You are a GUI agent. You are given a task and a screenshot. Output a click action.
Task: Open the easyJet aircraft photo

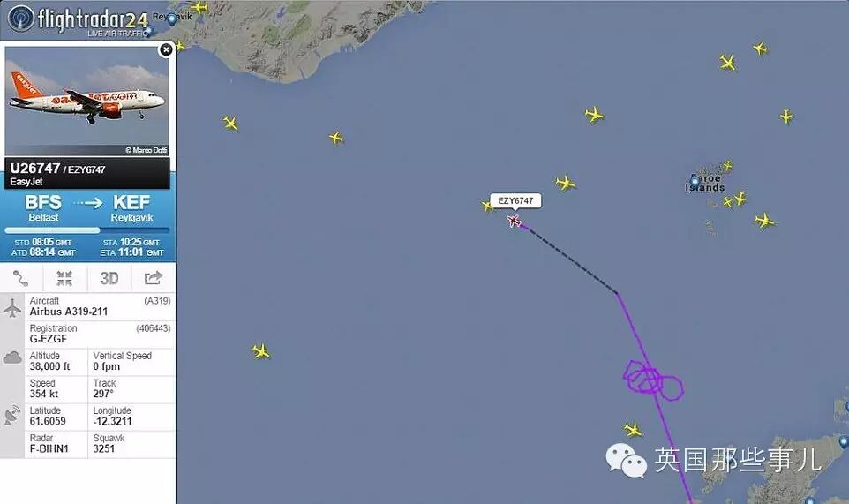tap(86, 102)
